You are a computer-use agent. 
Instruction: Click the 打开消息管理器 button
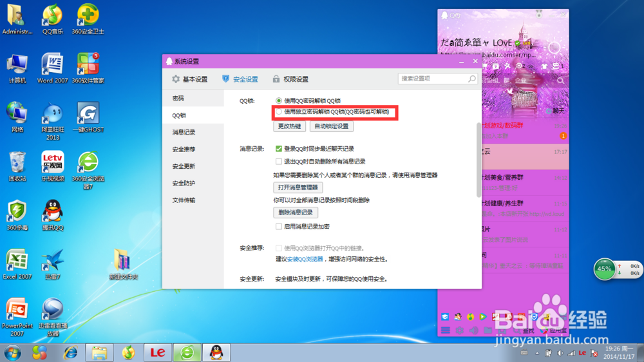298,187
